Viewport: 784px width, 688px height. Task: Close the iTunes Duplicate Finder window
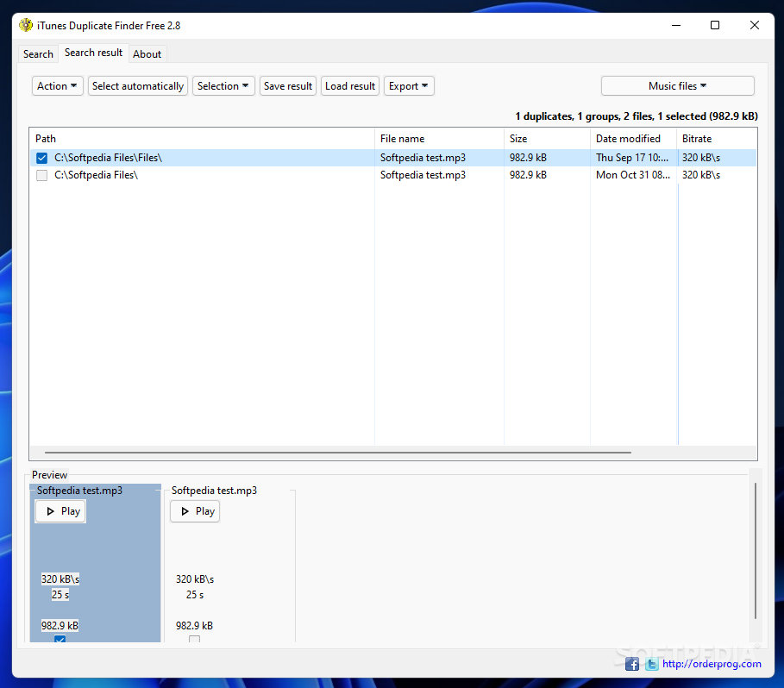(755, 25)
